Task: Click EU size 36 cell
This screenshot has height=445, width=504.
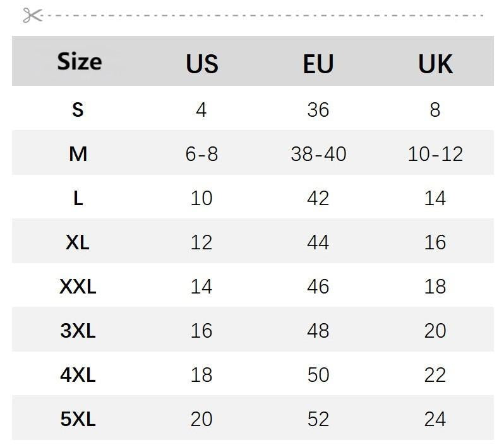Action: pyautogui.click(x=318, y=110)
